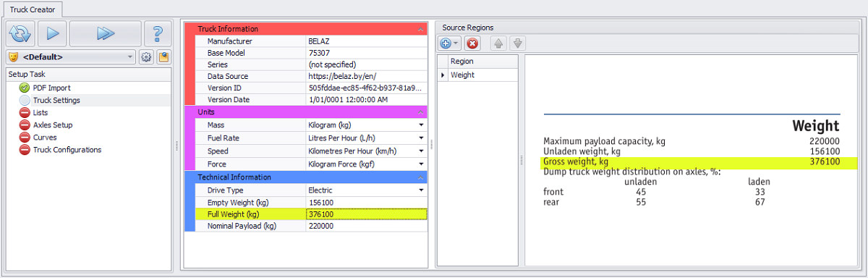Click red stop icon beside Axles Setup

(24, 125)
